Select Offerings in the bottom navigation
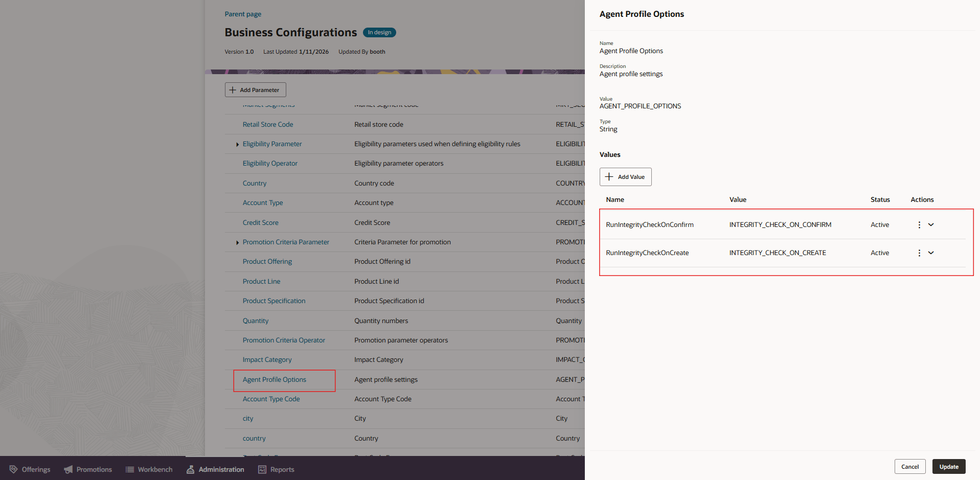 pos(29,469)
